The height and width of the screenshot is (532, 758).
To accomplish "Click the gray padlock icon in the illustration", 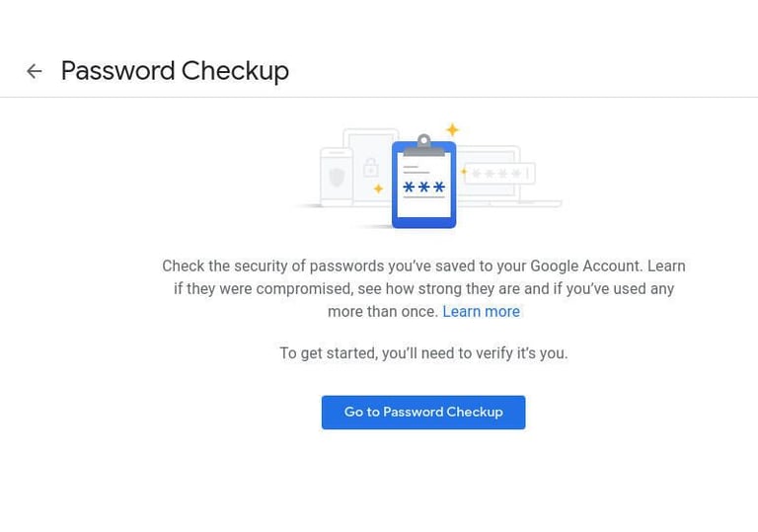I will pos(371,167).
